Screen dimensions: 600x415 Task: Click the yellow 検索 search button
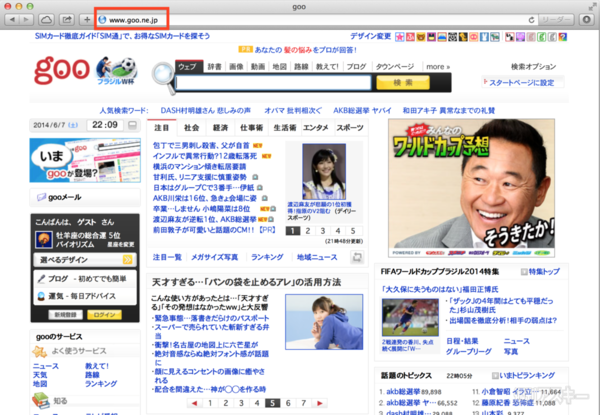pos(403,83)
